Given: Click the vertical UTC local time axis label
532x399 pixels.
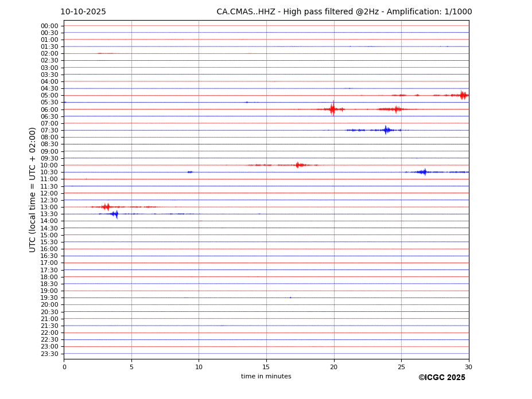Looking at the screenshot, I should pyautogui.click(x=33, y=190).
